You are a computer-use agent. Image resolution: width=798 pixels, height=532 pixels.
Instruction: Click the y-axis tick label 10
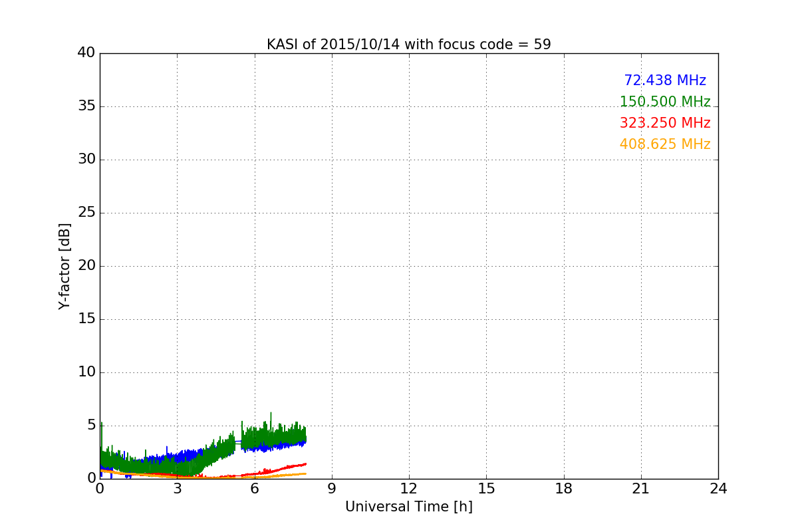click(x=86, y=372)
